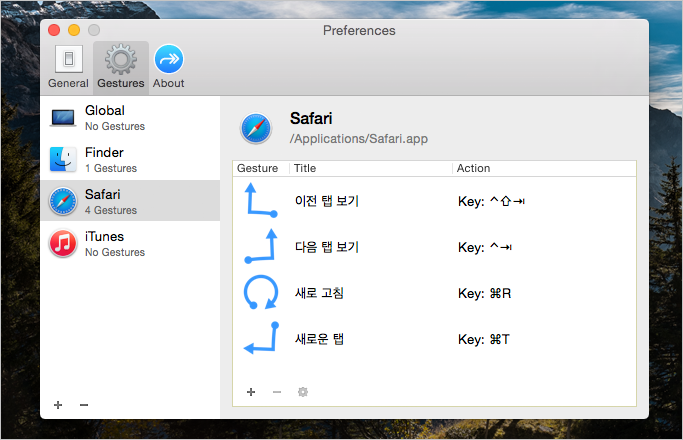Select the 다음 탭 보기 title
The width and height of the screenshot is (683, 440).
tap(327, 247)
